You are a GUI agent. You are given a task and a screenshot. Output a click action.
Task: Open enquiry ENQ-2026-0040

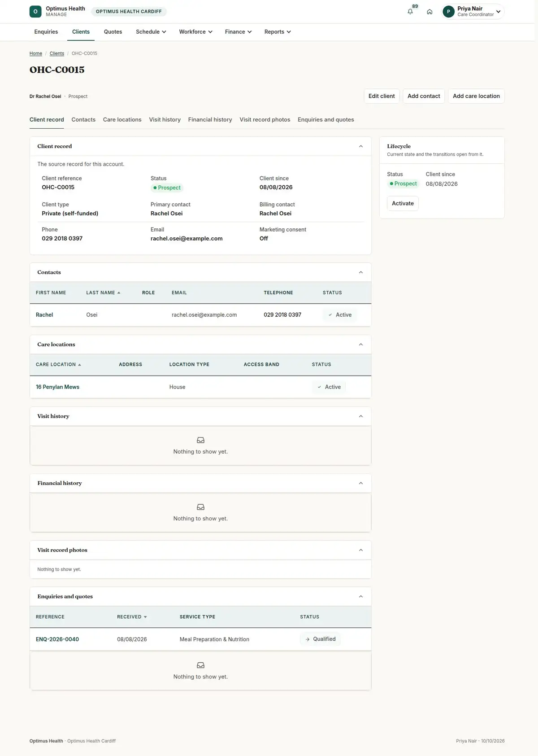tap(57, 639)
